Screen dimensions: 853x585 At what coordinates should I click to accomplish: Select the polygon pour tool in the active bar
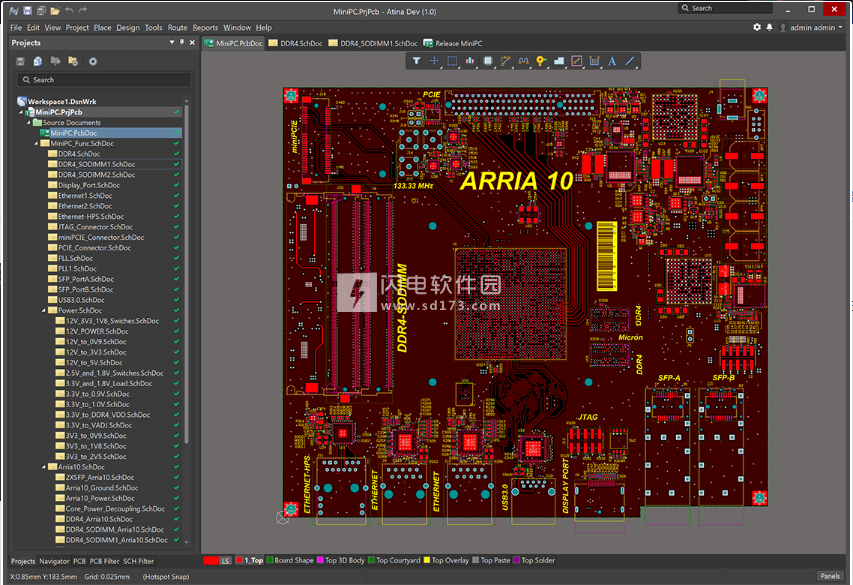point(559,61)
